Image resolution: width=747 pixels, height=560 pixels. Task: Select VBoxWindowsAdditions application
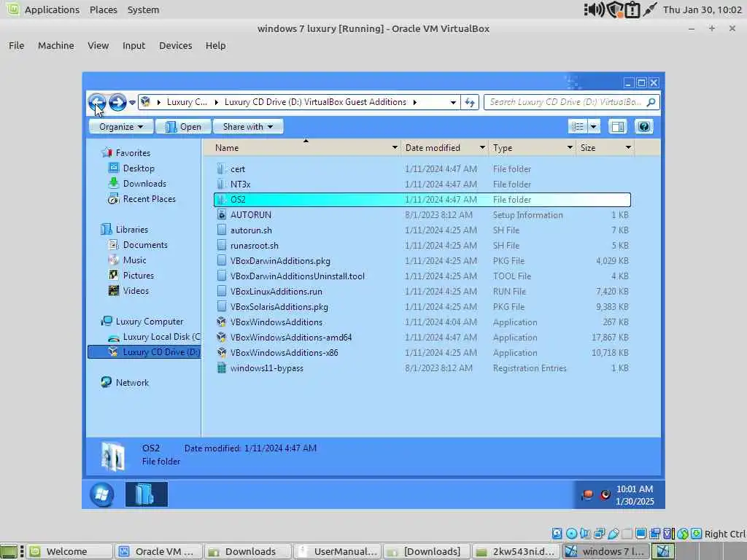[x=276, y=322]
